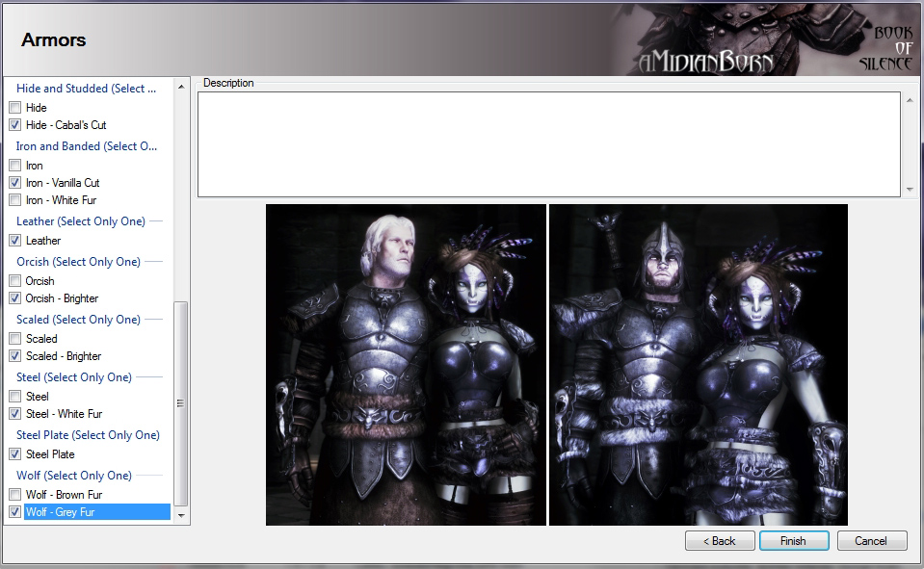Select the Wolf - Grey Fur label

pos(60,512)
